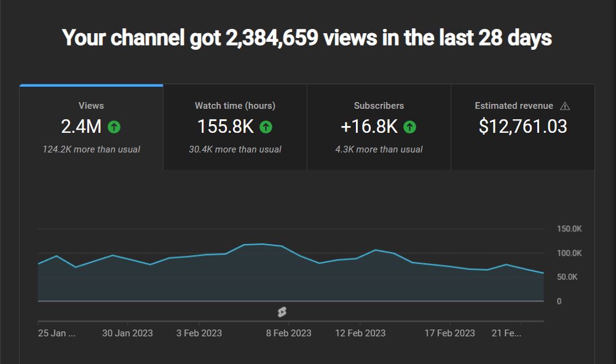
Task: Select the 25 Jan date label
Action: click(x=57, y=333)
